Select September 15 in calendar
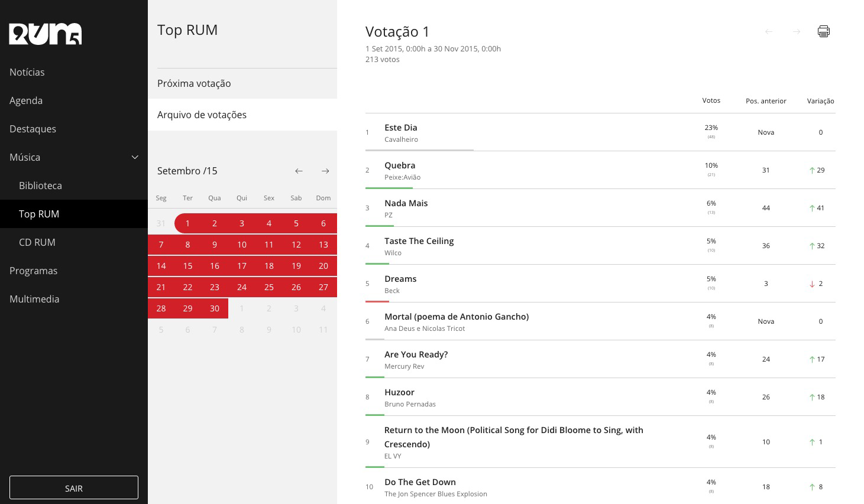This screenshot has height=504, width=864. (x=187, y=266)
